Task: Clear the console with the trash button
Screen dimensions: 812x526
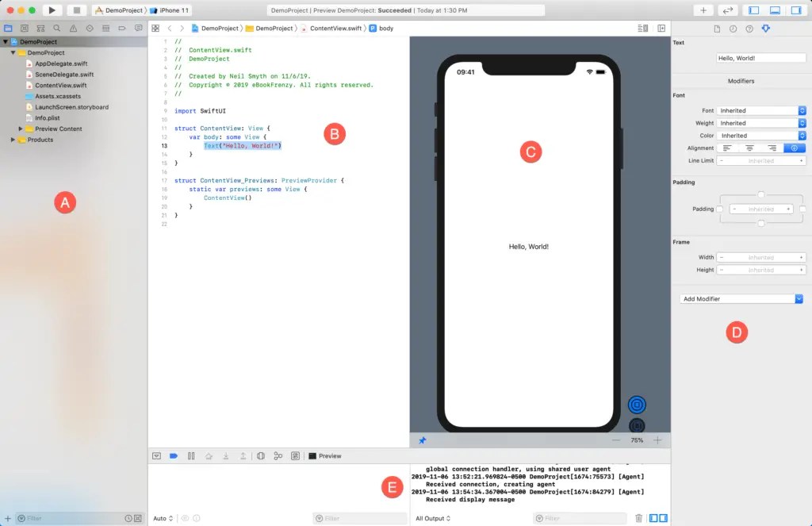Action: (x=639, y=518)
